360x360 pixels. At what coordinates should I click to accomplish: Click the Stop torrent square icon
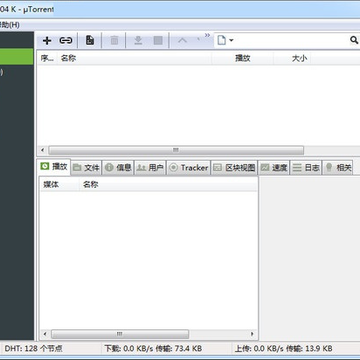click(x=158, y=41)
